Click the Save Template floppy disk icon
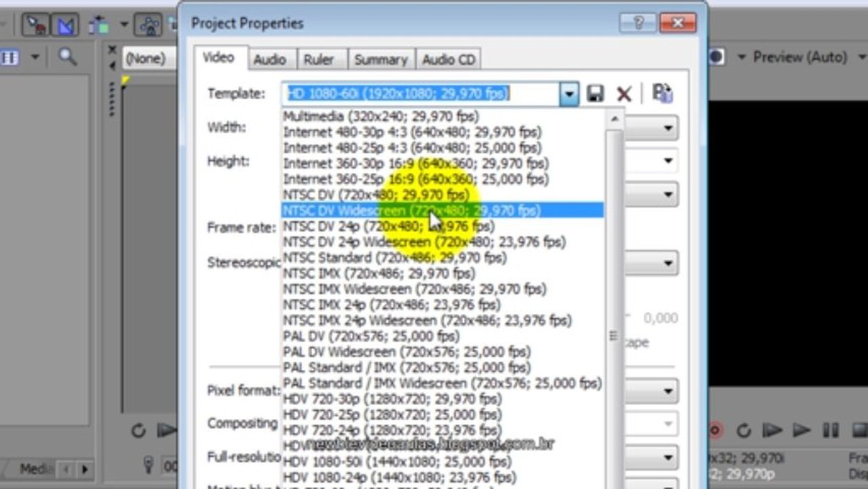This screenshot has width=868, height=489. (595, 94)
